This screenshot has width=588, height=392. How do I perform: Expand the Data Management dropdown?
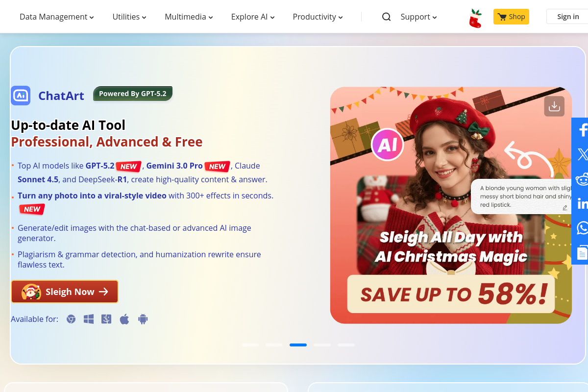tap(56, 17)
